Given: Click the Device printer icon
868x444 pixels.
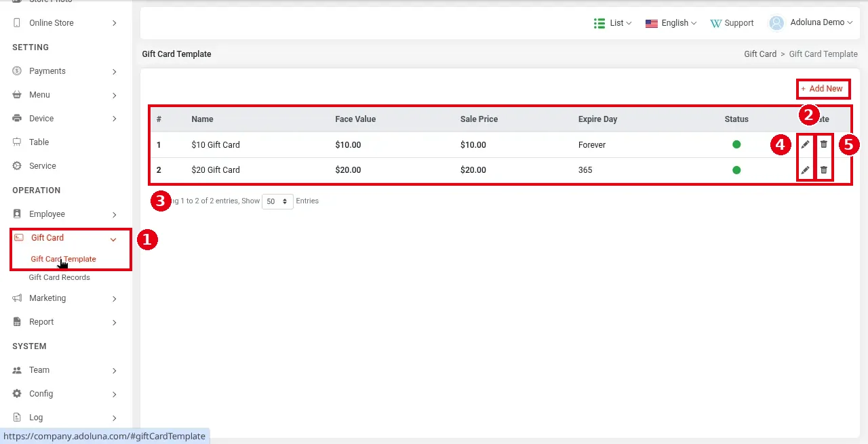Looking at the screenshot, I should (17, 119).
